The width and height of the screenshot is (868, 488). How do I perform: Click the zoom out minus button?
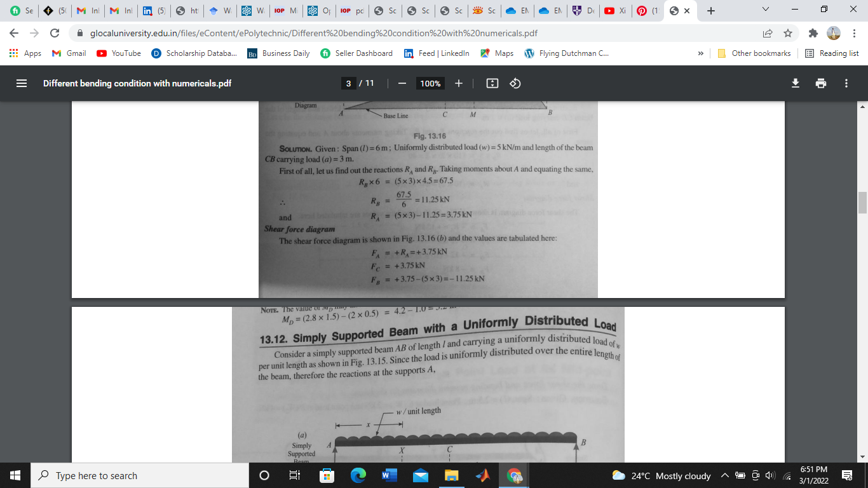[x=402, y=83]
